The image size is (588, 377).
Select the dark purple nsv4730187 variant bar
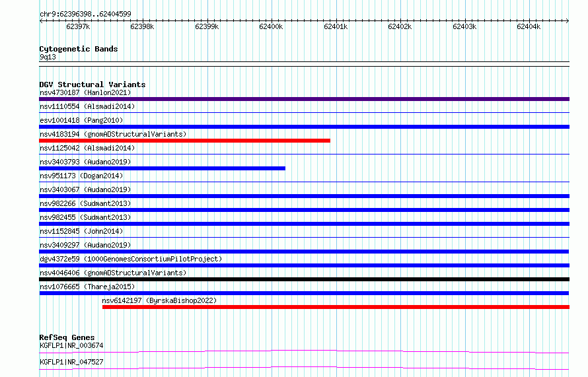pos(304,99)
